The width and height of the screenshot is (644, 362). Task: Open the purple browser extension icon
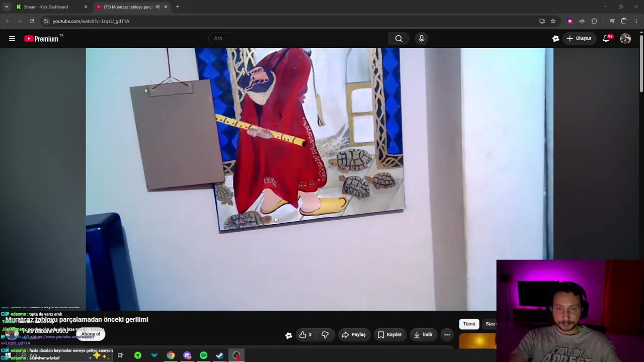[570, 21]
